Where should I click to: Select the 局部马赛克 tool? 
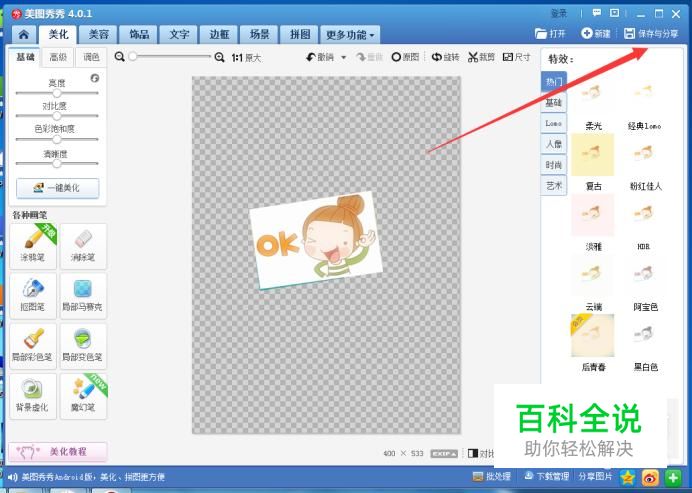tap(83, 295)
